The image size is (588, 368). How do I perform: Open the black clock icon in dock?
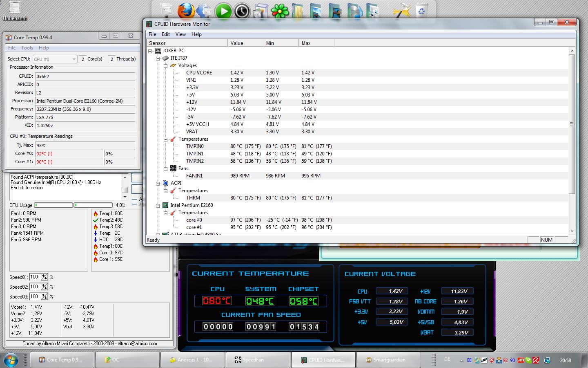(x=242, y=11)
